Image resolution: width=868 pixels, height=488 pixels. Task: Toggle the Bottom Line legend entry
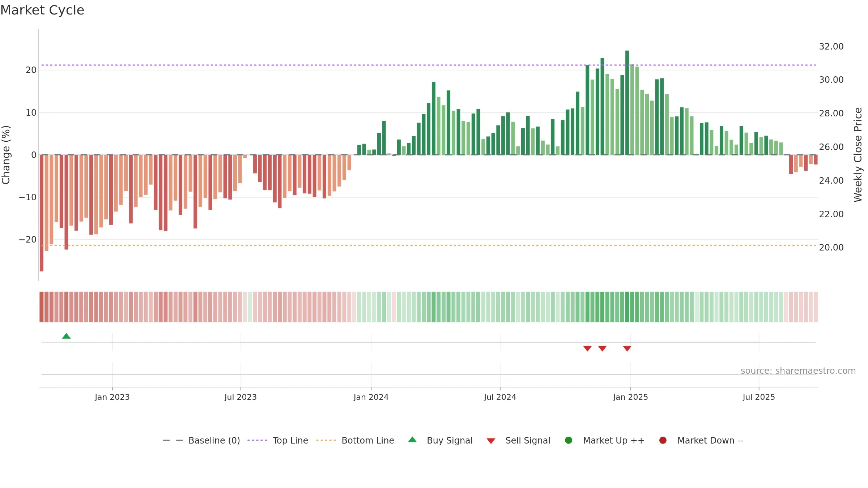click(355, 440)
